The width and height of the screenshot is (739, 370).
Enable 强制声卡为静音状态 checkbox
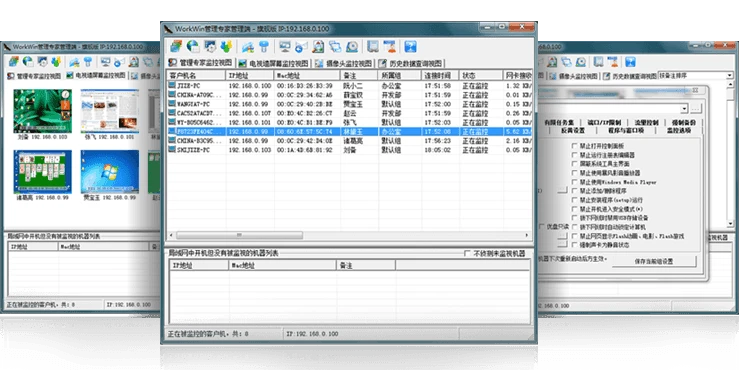coord(575,245)
